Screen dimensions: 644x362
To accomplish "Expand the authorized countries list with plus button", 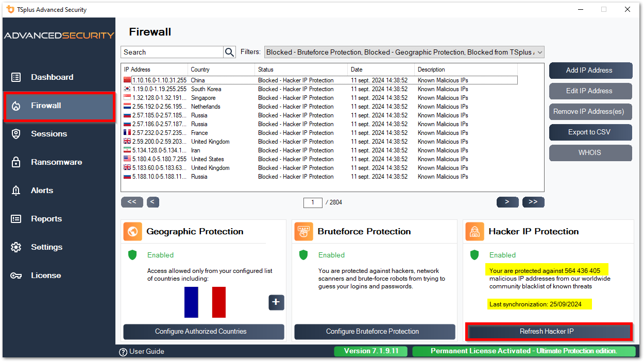I will [276, 302].
